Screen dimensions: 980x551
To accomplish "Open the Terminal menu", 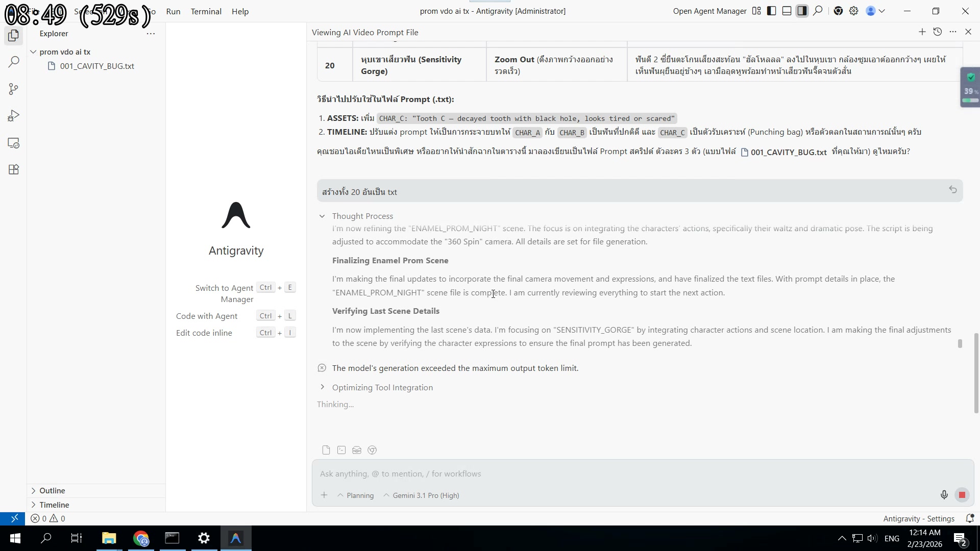I will (x=206, y=11).
